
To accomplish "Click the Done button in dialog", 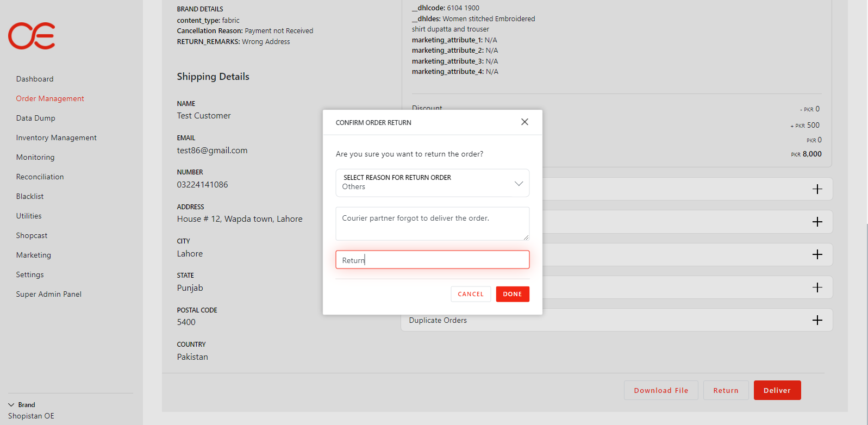I will tap(512, 294).
